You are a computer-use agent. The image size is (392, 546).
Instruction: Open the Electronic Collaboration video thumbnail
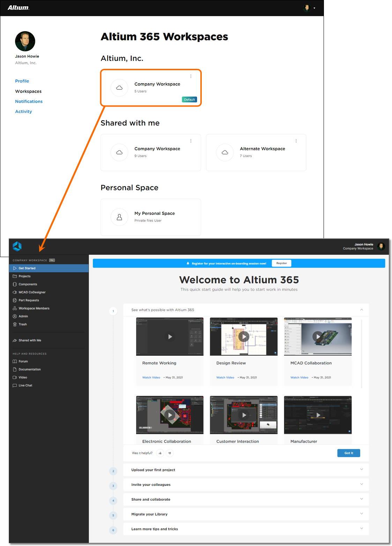point(170,415)
